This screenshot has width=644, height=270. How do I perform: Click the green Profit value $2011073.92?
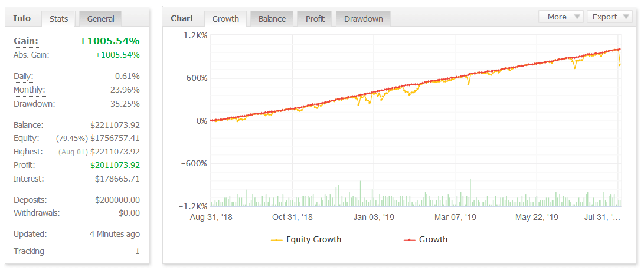(x=115, y=165)
